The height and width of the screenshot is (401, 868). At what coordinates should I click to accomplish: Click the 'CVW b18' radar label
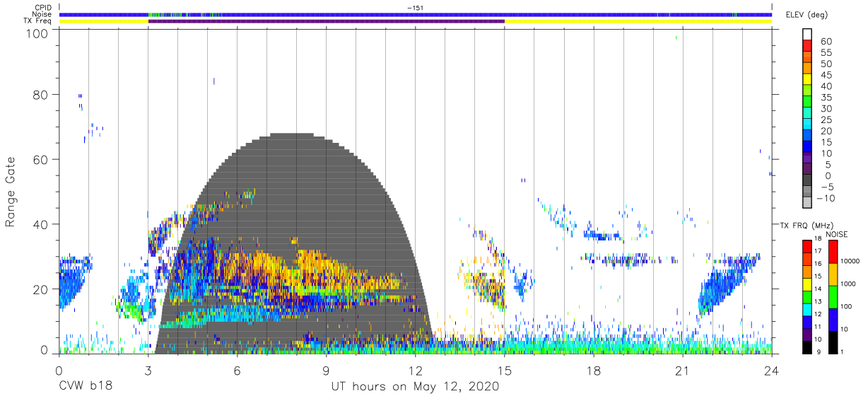pyautogui.click(x=85, y=386)
